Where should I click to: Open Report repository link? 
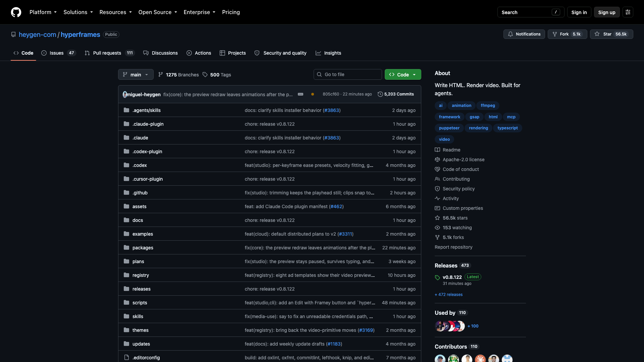(453, 247)
